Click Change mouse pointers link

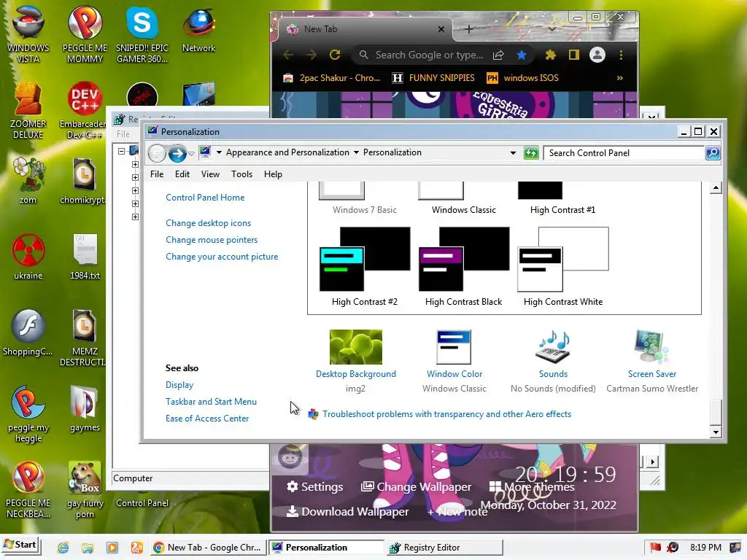pyautogui.click(x=212, y=240)
